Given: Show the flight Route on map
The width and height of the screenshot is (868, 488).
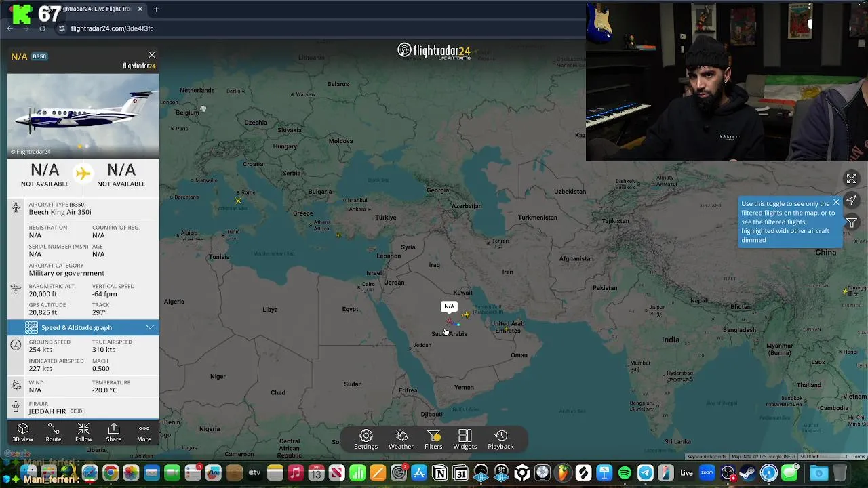Looking at the screenshot, I should click(54, 432).
